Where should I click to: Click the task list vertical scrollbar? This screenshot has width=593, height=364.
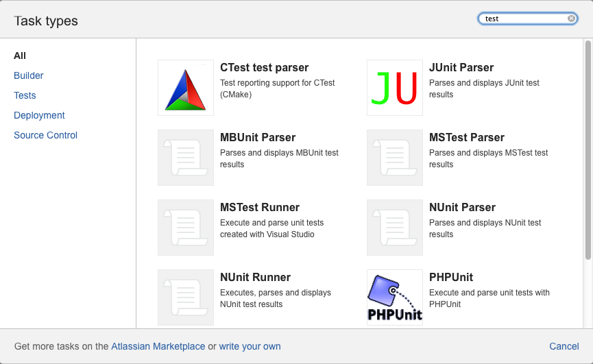pos(588,150)
